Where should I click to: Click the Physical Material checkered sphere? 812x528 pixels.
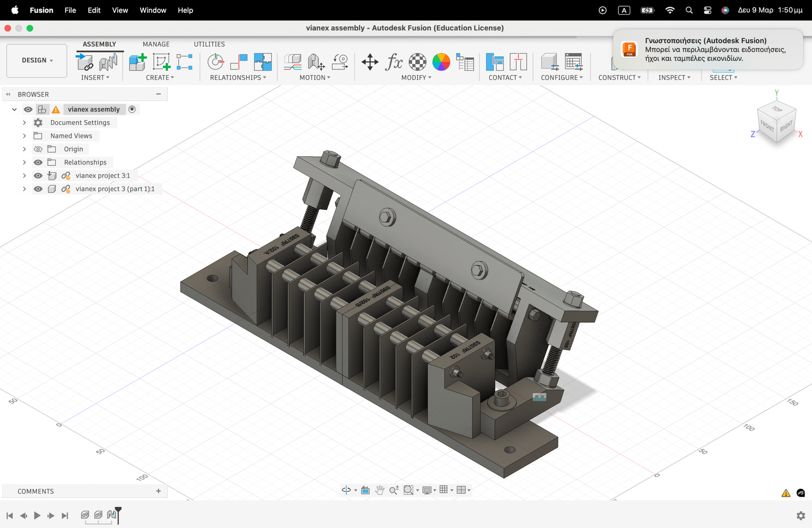418,62
